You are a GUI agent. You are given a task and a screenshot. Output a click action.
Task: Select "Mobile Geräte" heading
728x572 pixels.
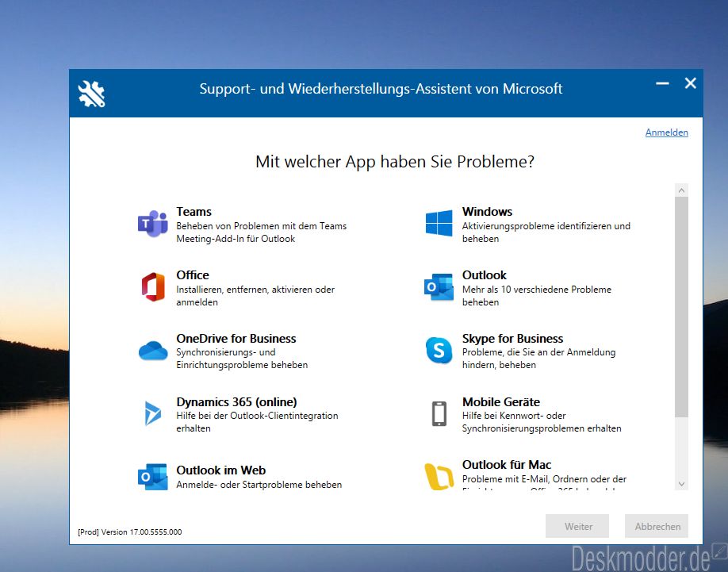pyautogui.click(x=501, y=401)
